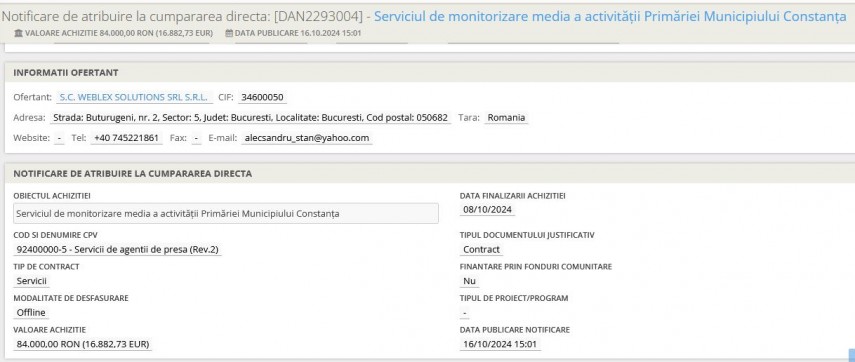Select the document type value Contract
This screenshot has width=855, height=362.
481,250
